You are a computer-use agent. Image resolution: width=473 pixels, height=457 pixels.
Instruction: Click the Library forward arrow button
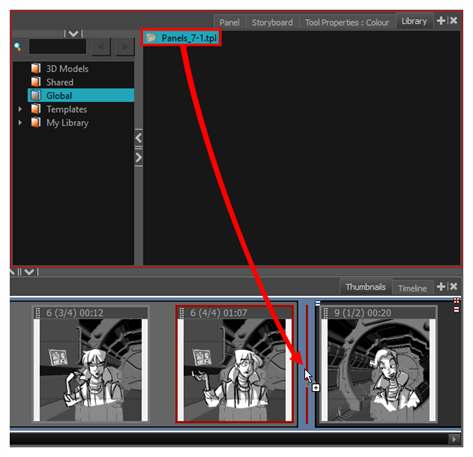tap(125, 46)
